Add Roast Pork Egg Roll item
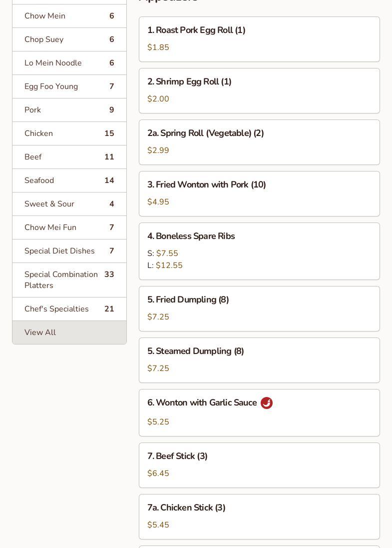This screenshot has width=392, height=548. [259, 39]
